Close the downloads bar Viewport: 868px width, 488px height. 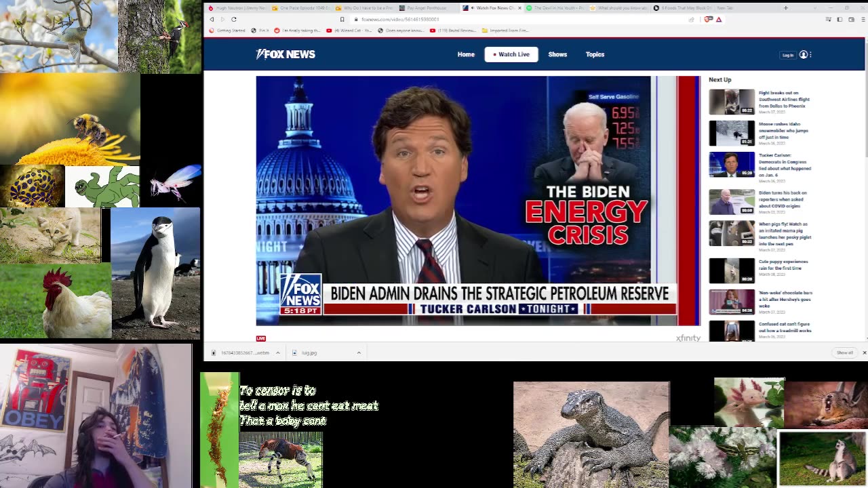(864, 352)
